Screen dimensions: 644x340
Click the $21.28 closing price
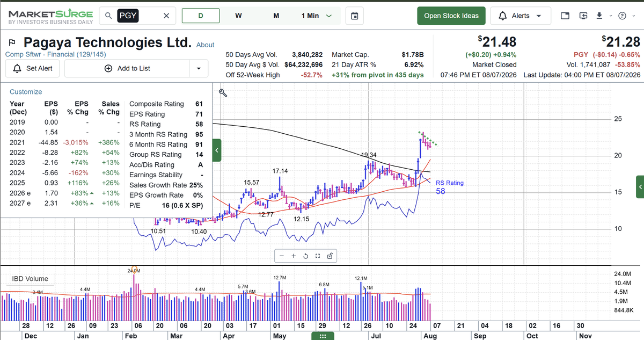coord(621,41)
